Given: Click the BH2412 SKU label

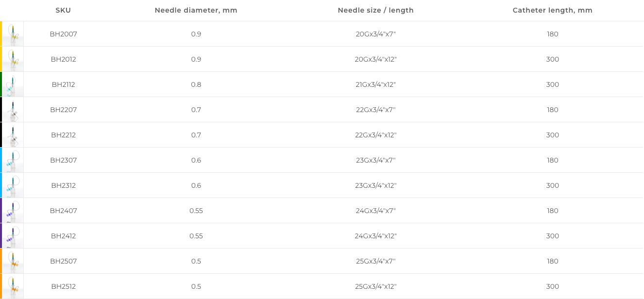Looking at the screenshot, I should pos(63,236).
